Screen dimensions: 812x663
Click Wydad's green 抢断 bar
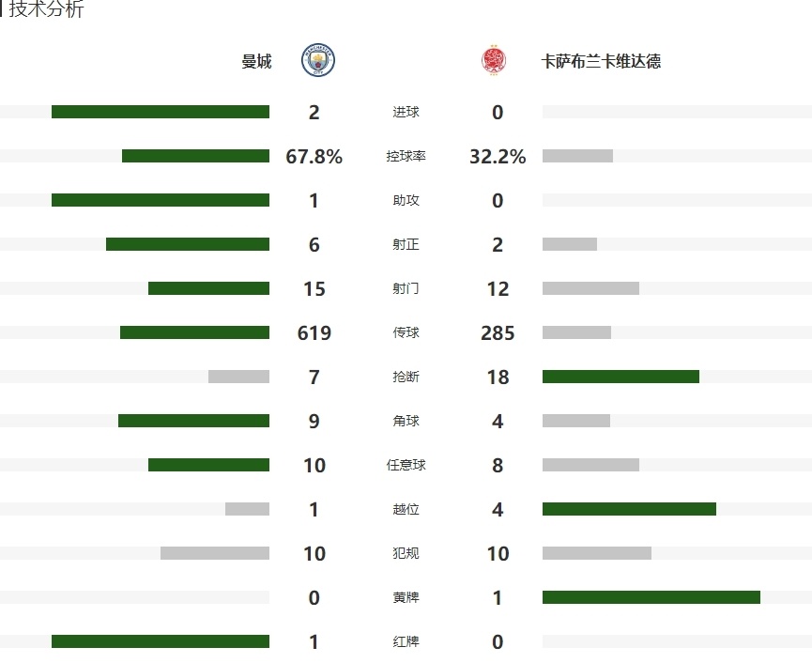(x=620, y=377)
